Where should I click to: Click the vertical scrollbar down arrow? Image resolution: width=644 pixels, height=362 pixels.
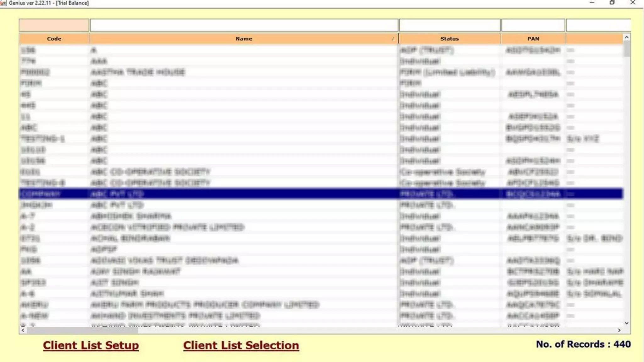tap(627, 323)
